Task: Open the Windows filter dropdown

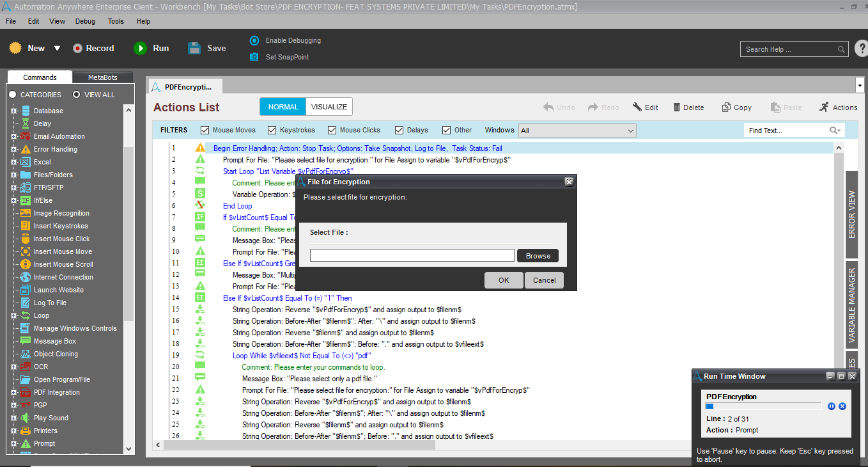Action: (577, 131)
